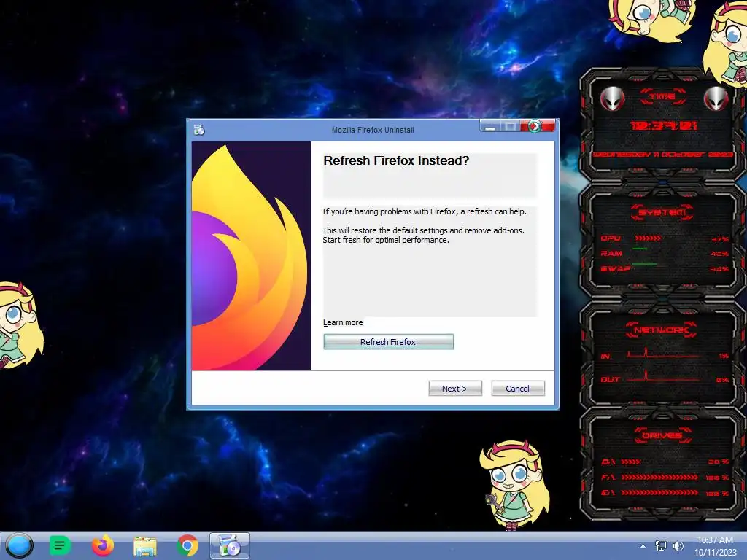Click the Firefox logo image in dialog

(251, 256)
